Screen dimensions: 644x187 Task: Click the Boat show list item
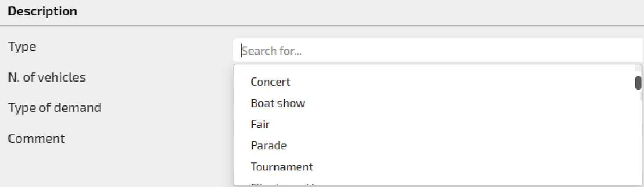point(278,103)
